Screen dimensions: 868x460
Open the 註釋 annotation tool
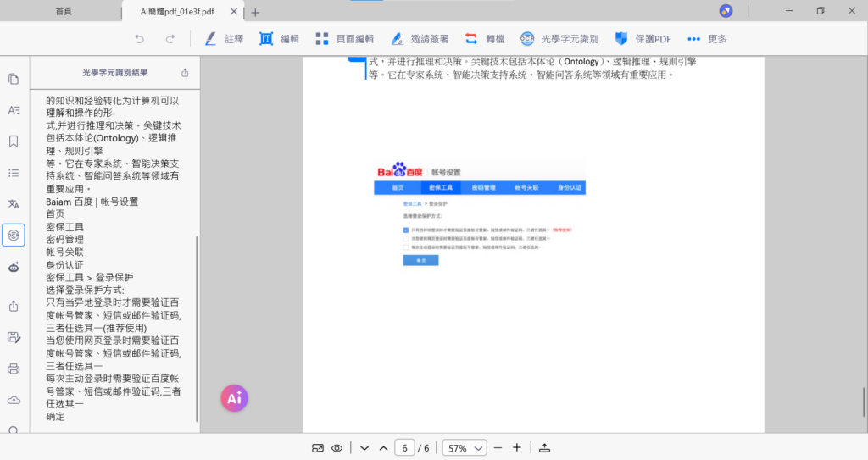(x=224, y=39)
